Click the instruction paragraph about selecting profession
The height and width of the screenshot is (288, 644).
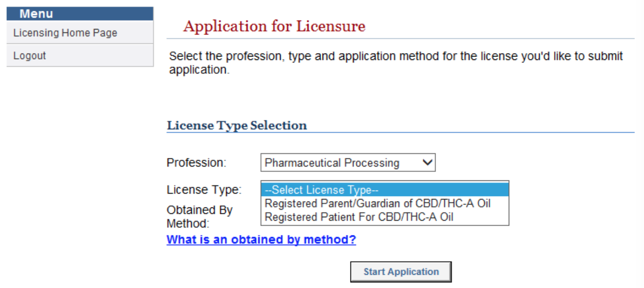coord(396,63)
